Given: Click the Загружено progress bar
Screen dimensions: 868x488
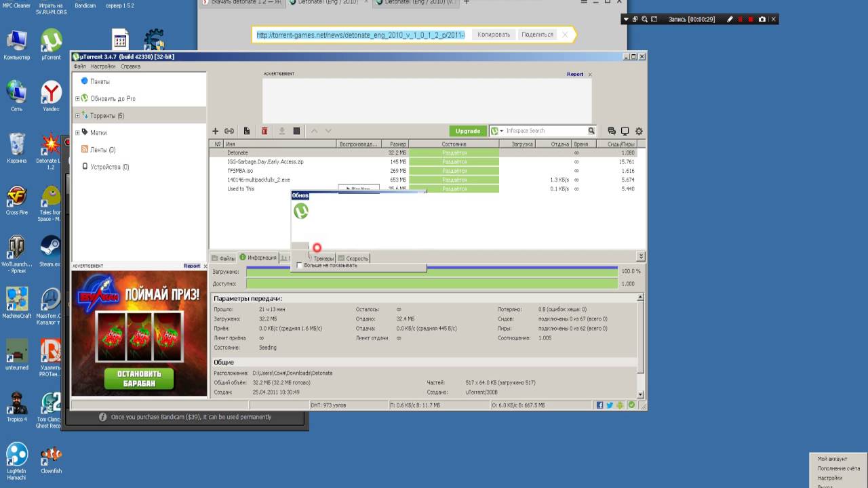Looking at the screenshot, I should click(x=432, y=271).
